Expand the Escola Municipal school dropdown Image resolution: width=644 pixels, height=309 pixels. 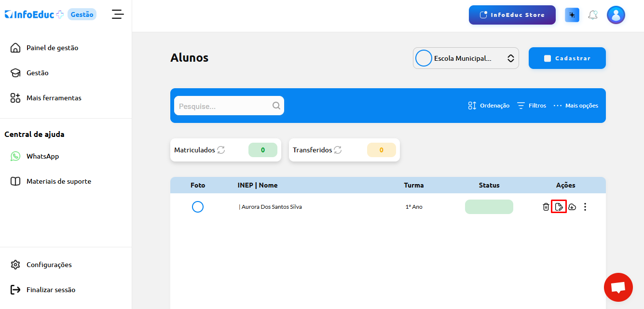(x=466, y=58)
